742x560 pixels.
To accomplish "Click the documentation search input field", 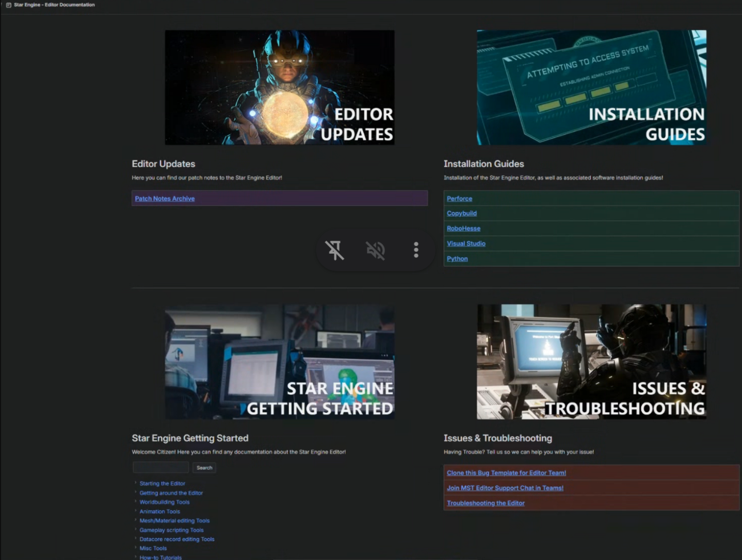I will point(161,468).
